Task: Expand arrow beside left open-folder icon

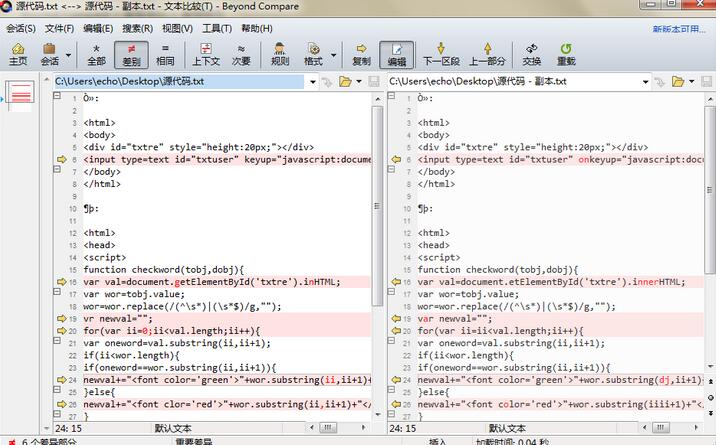Action: point(359,82)
